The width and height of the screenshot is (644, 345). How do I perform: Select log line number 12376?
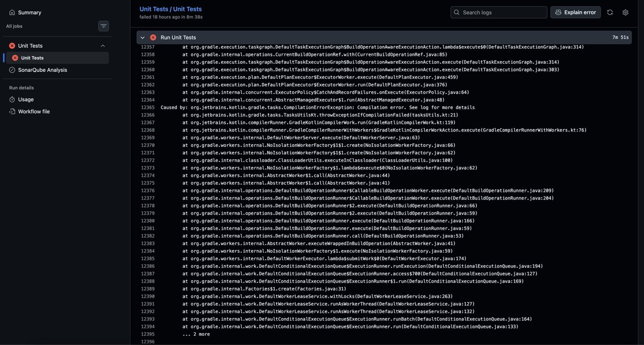point(148,190)
